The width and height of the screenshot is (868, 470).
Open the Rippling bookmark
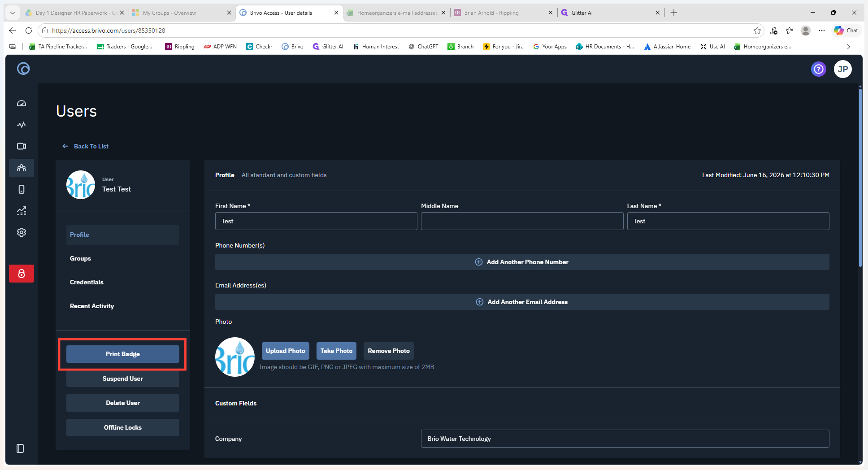180,47
